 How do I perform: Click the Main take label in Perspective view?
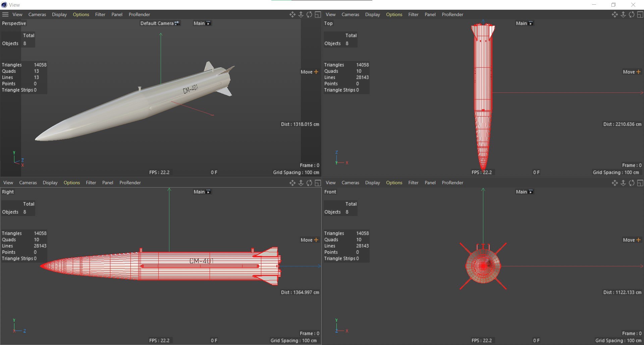point(202,23)
